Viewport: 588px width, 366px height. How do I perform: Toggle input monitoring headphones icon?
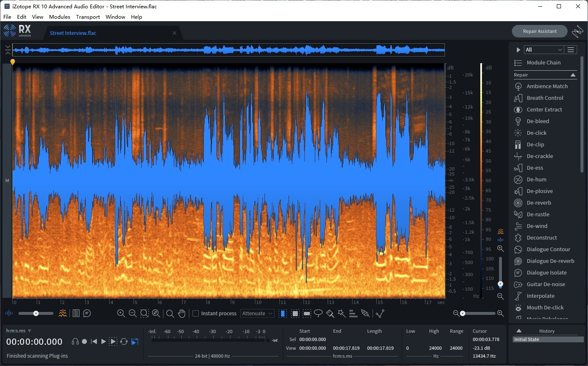pos(75,341)
